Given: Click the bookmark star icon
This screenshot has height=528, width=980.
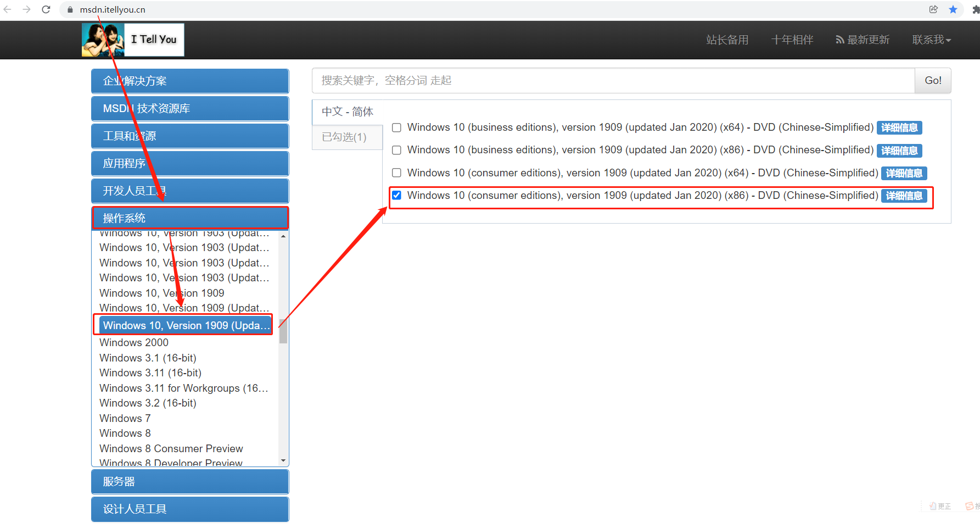Looking at the screenshot, I should [953, 9].
